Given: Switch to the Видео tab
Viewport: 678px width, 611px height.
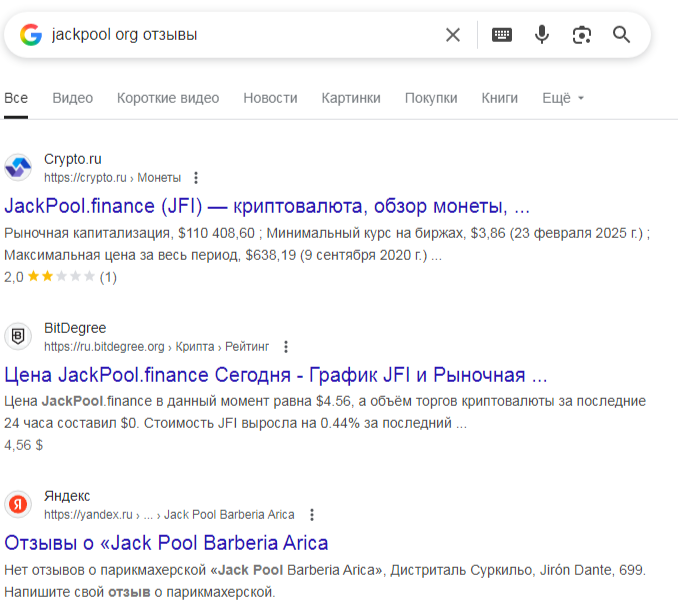Looking at the screenshot, I should click(x=72, y=98).
